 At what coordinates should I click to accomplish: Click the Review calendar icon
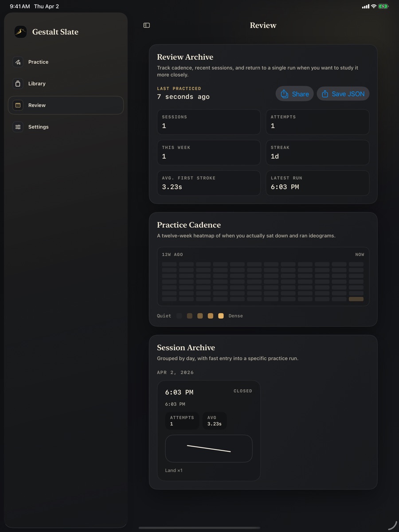(18, 105)
